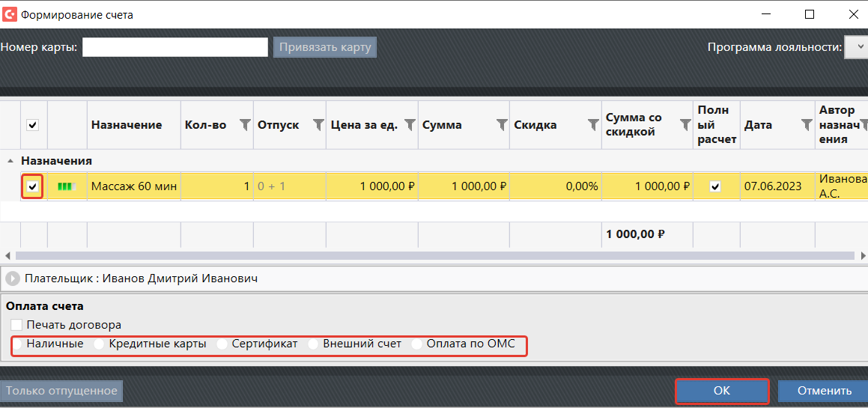This screenshot has height=408, width=868.
Task: Open the Программа лояльности dropdown
Action: 855,47
